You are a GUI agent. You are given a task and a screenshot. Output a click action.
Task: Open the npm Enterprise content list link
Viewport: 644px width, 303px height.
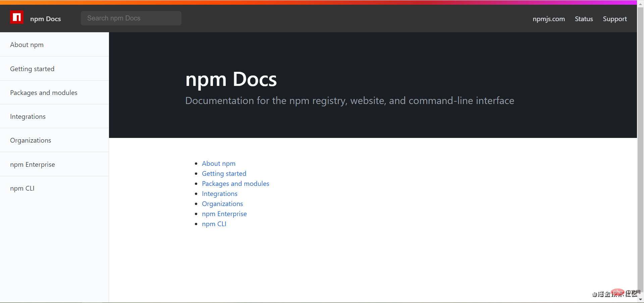(x=224, y=214)
